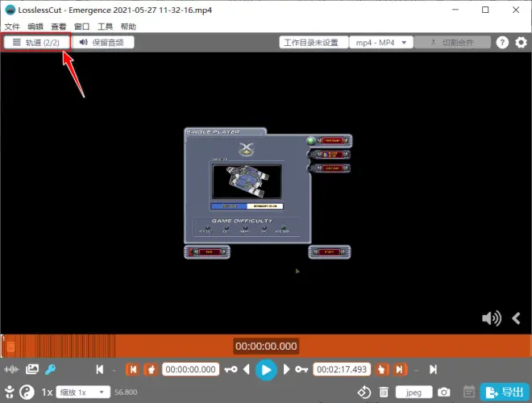The height and width of the screenshot is (403, 532).
Task: Seek to current segment start
Action: pos(133,369)
